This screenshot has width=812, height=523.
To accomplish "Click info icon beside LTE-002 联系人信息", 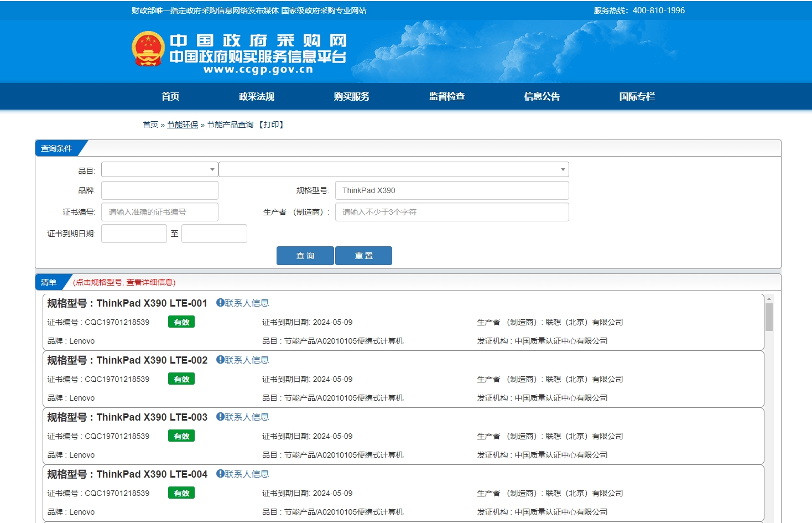I will 220,360.
